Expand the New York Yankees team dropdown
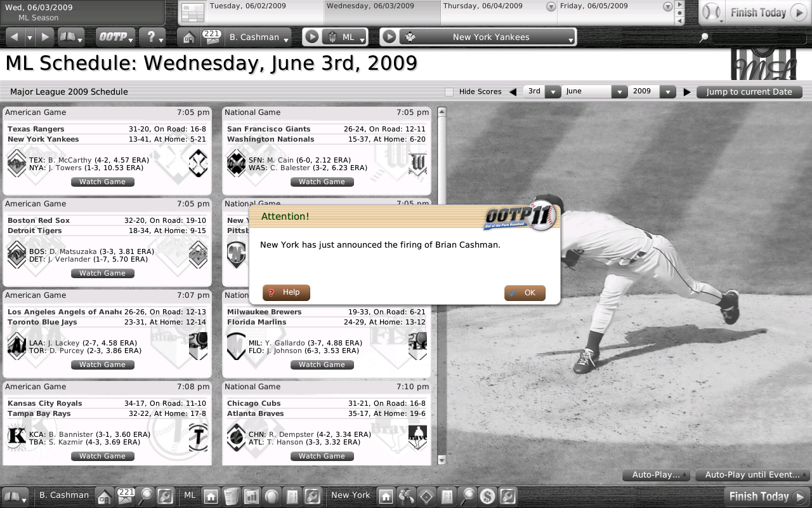The height and width of the screenshot is (508, 812). (x=487, y=37)
